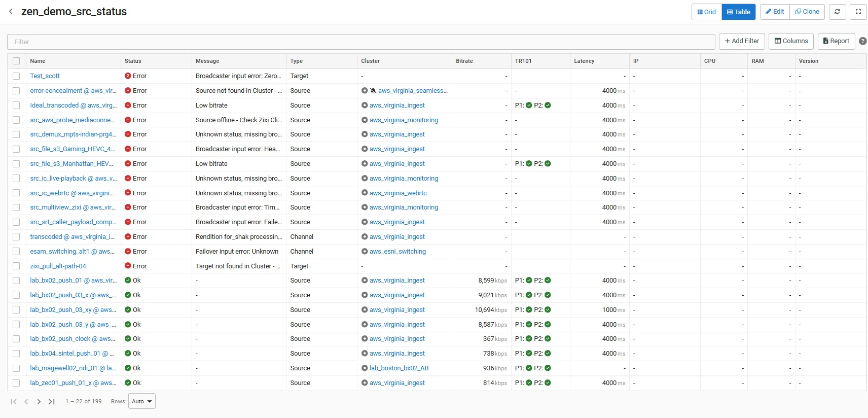Click the muted bell icon in error-concealment row
This screenshot has height=418, width=868.
(373, 91)
